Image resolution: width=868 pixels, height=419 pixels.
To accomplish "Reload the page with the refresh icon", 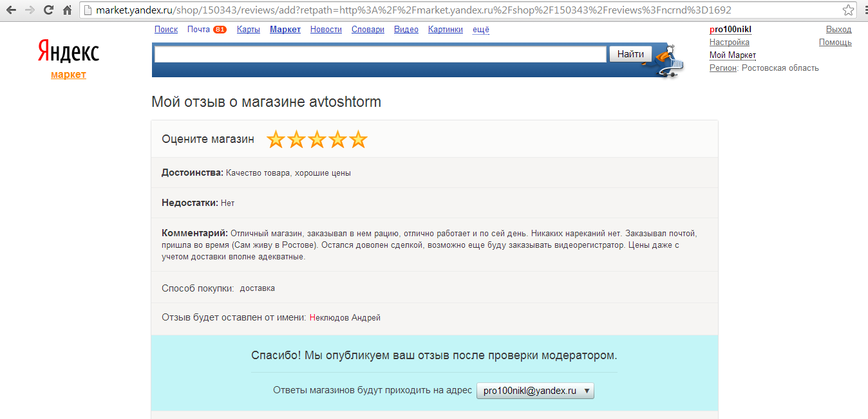I will (x=48, y=10).
